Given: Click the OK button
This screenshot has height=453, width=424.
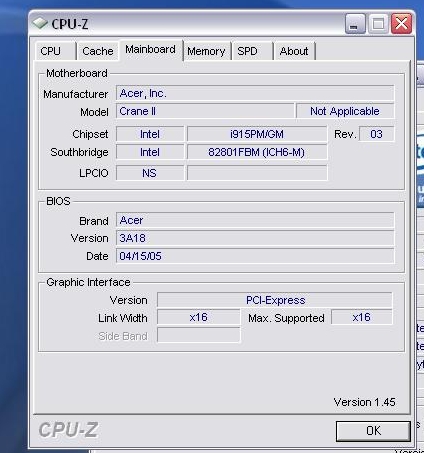Looking at the screenshot, I should coord(373,431).
